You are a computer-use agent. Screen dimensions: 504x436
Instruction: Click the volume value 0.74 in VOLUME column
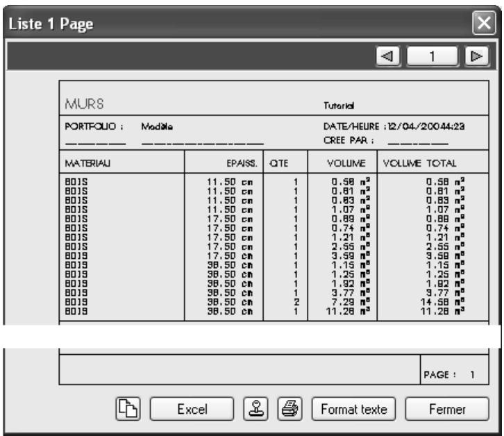click(x=351, y=228)
